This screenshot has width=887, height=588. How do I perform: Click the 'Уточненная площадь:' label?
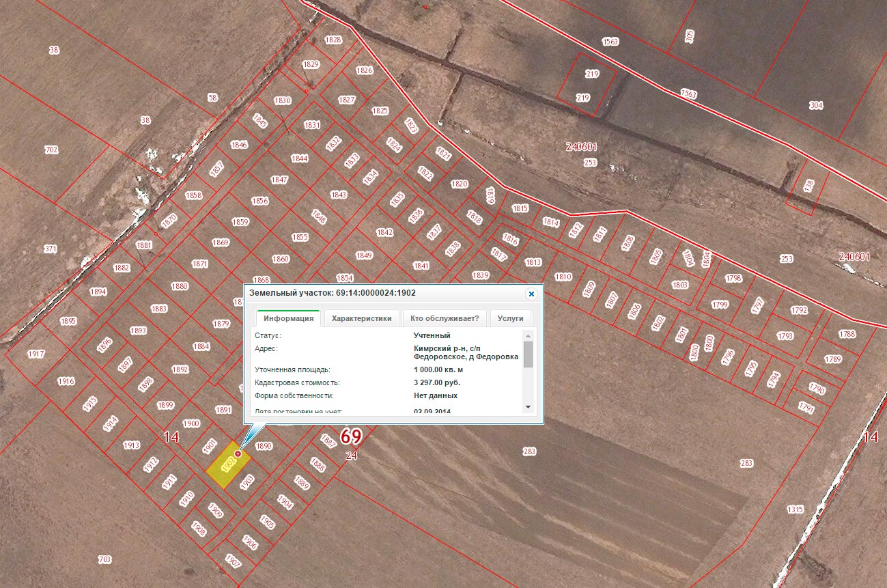click(292, 369)
